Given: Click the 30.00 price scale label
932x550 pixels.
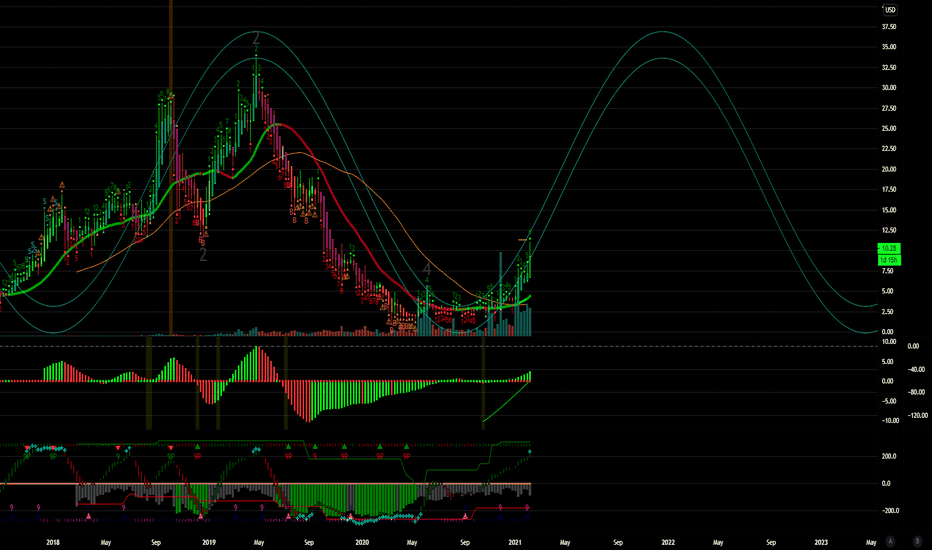Looking at the screenshot, I should click(889, 87).
